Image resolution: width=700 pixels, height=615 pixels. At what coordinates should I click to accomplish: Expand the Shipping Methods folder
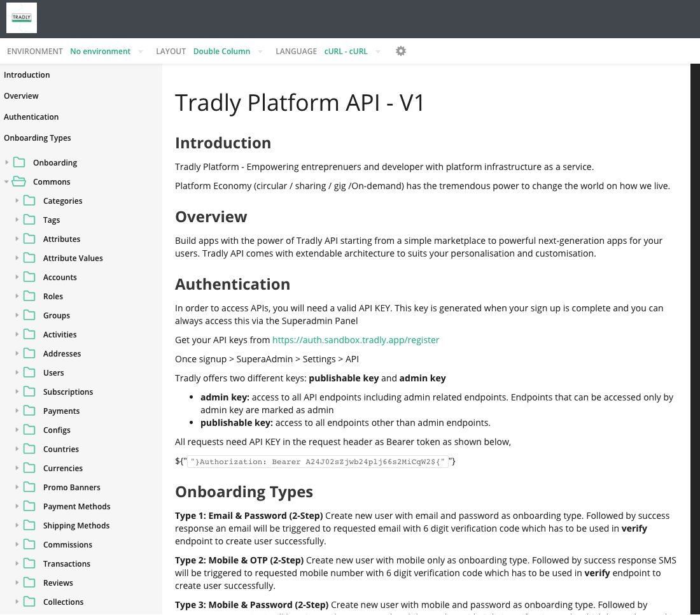pos(17,525)
